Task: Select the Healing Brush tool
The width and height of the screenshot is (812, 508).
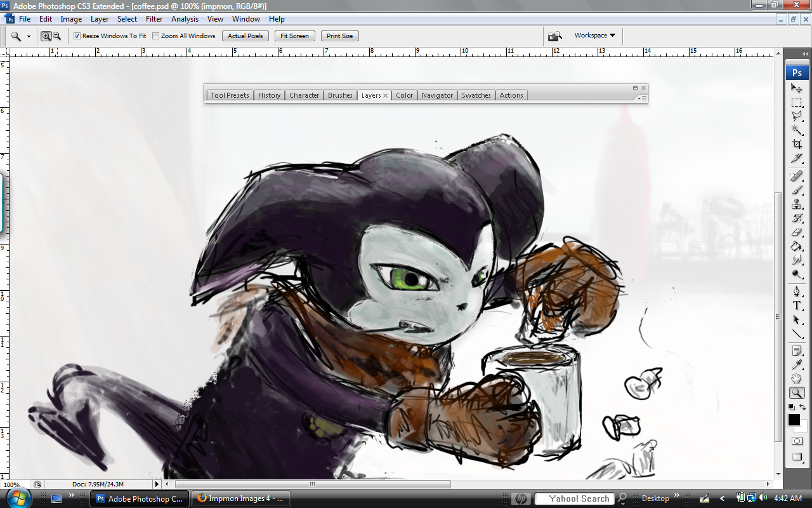Action: pyautogui.click(x=797, y=177)
